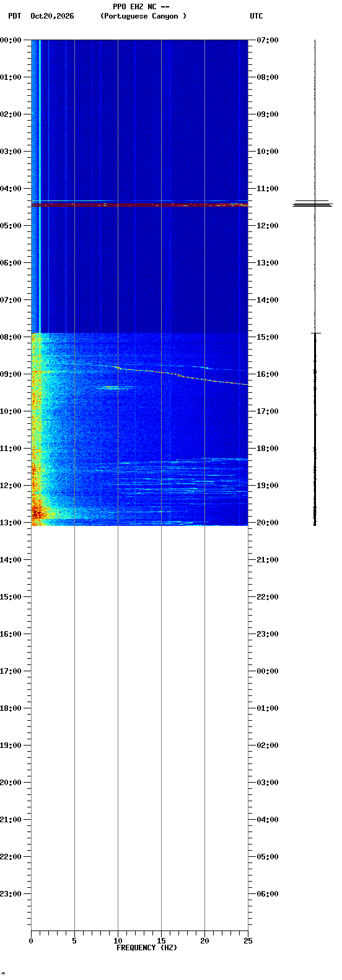Click the 'UTC' timezone label

tap(256, 16)
